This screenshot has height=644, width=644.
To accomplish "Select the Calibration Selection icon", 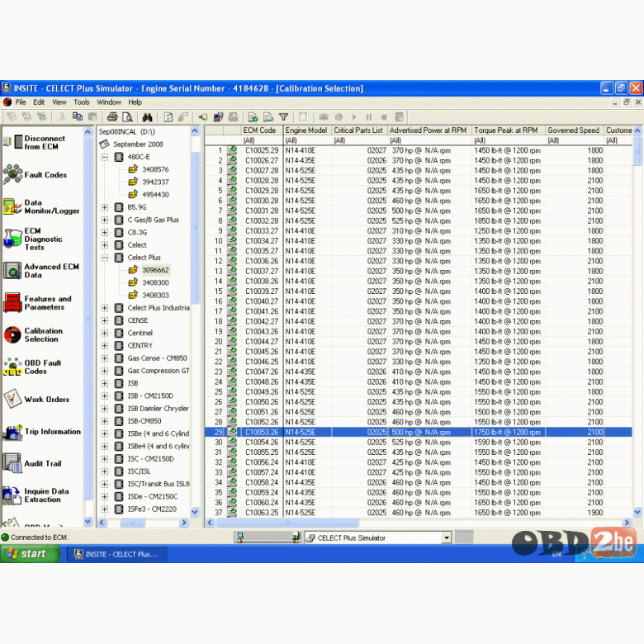I will [x=12, y=334].
